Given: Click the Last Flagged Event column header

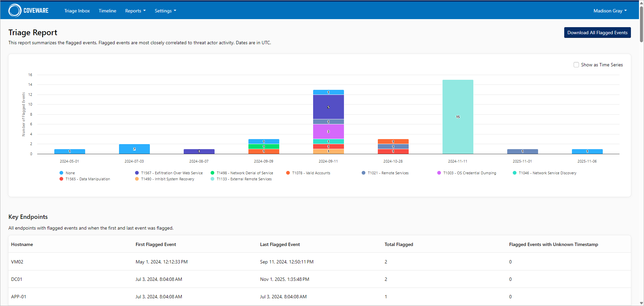Looking at the screenshot, I should tap(280, 244).
